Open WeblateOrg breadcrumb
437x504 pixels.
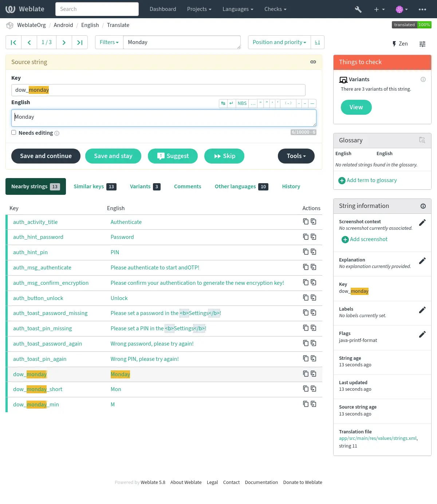31,25
